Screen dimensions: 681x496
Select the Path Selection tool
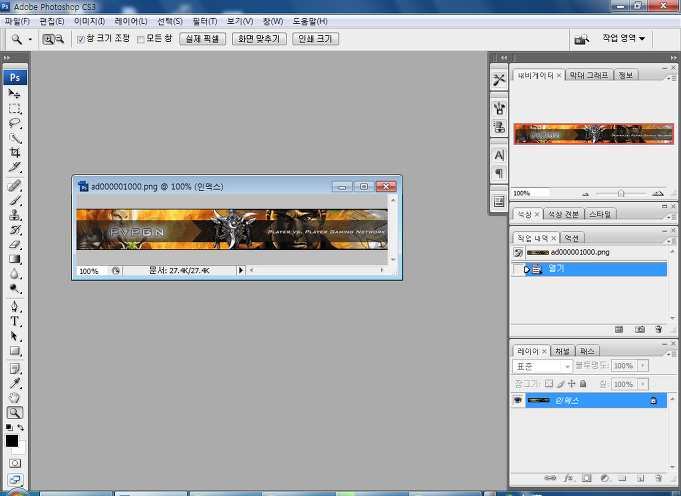[14, 336]
